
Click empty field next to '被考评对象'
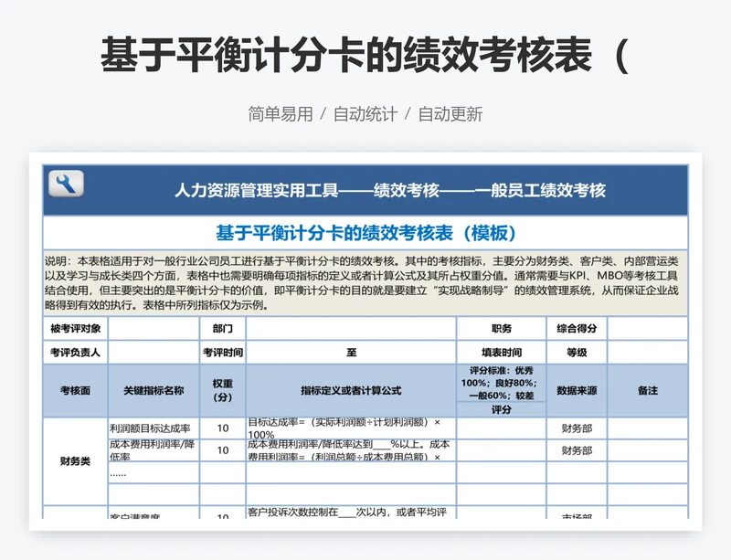point(154,329)
